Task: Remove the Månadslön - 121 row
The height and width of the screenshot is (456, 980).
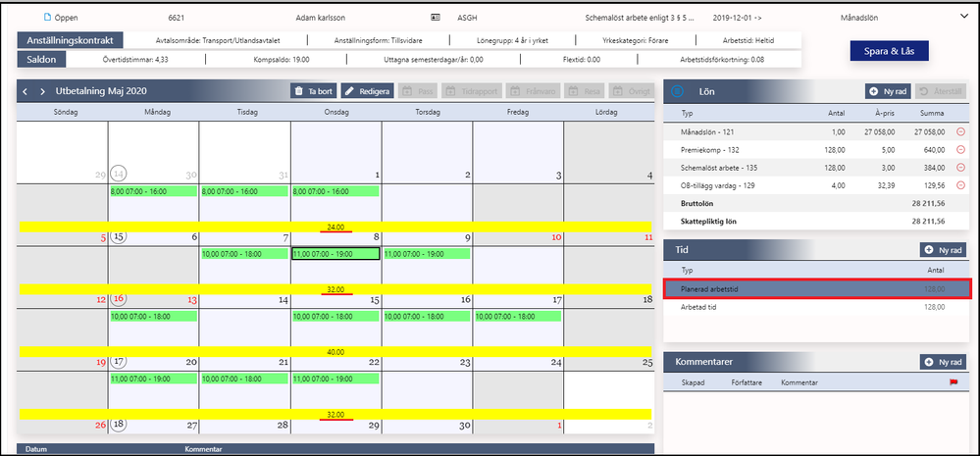Action: click(x=960, y=131)
